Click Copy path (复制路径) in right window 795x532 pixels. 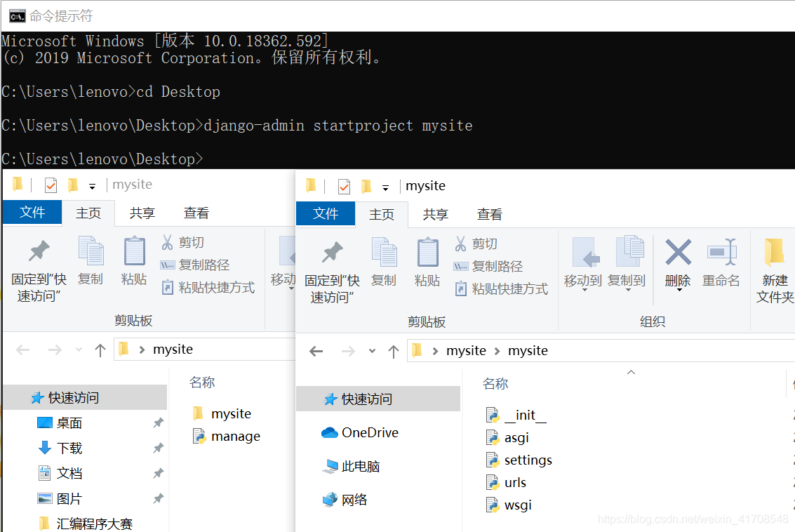488,266
